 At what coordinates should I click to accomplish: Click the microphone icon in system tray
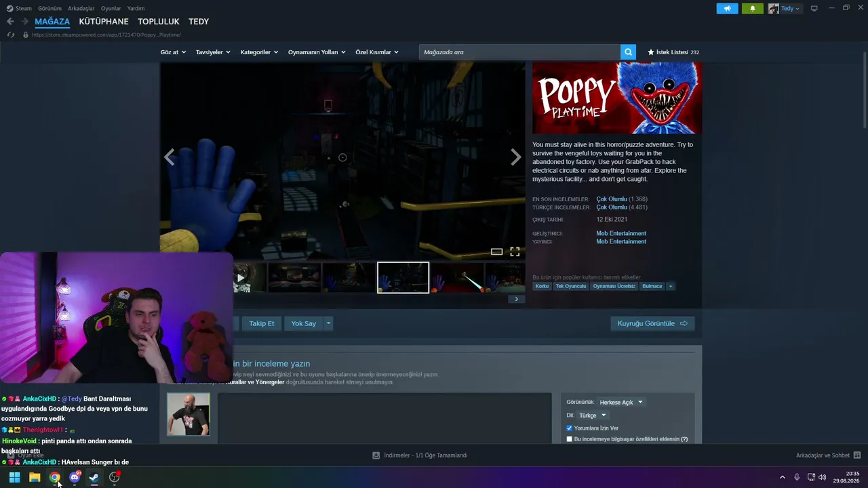(797, 477)
